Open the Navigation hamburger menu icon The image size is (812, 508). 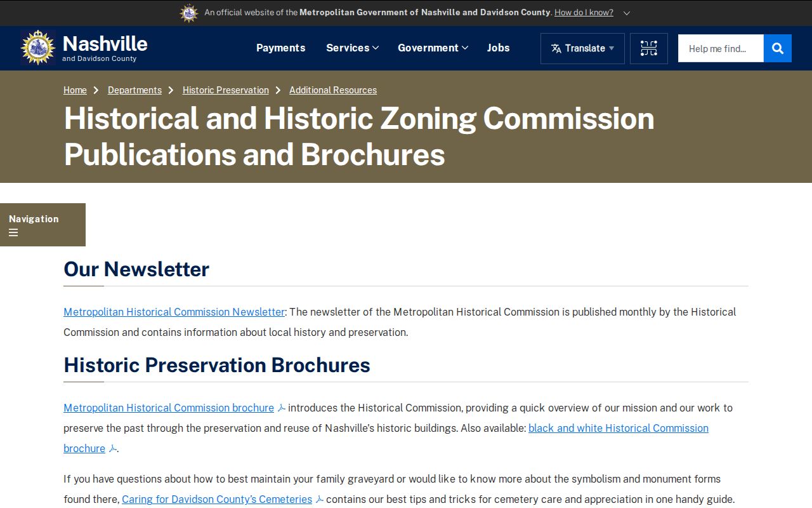coord(13,232)
